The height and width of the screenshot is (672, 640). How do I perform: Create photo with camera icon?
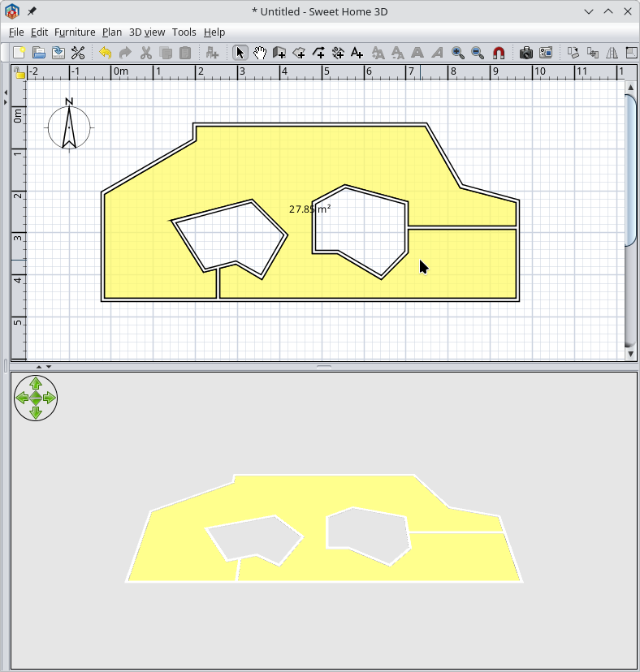(526, 53)
